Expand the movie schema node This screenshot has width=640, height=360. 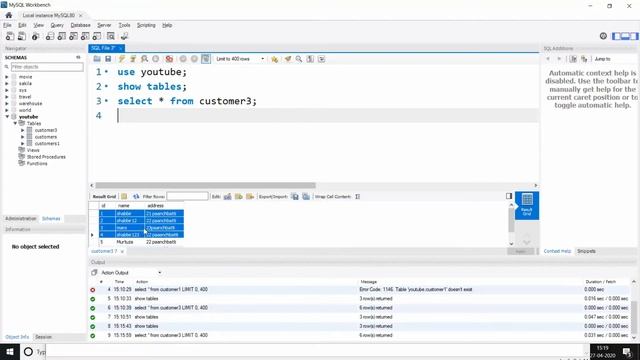7,77
